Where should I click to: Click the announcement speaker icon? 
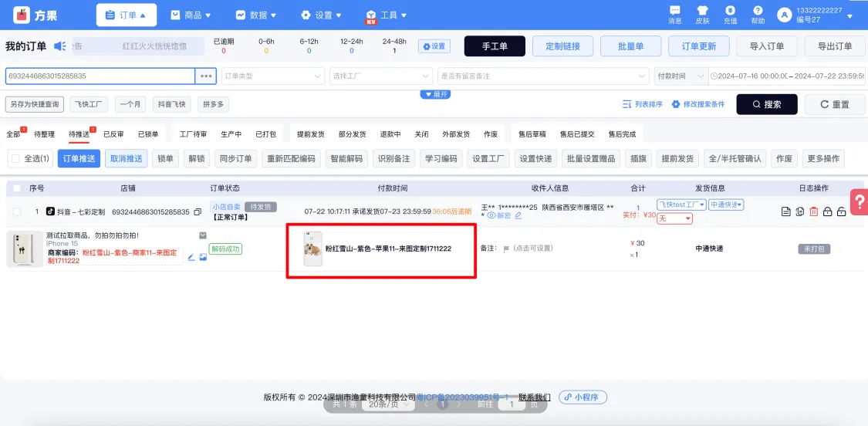[59, 46]
